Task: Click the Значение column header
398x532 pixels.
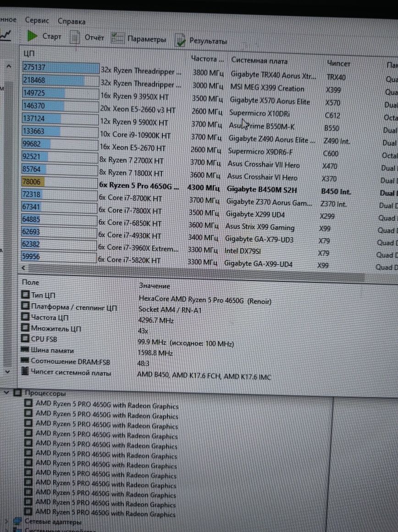Action: [x=155, y=286]
